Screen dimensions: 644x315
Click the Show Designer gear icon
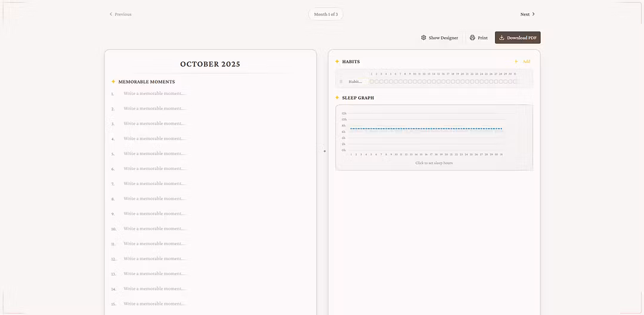click(x=423, y=38)
